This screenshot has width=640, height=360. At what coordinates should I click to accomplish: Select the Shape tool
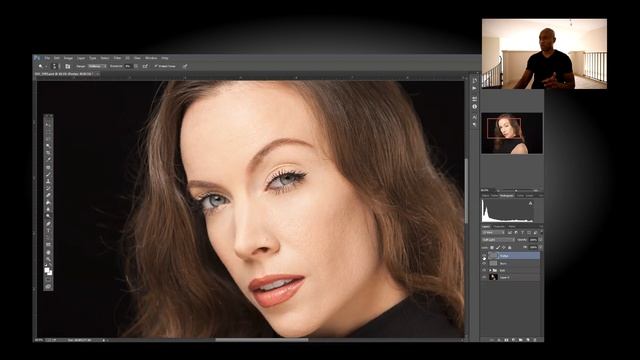tap(48, 244)
